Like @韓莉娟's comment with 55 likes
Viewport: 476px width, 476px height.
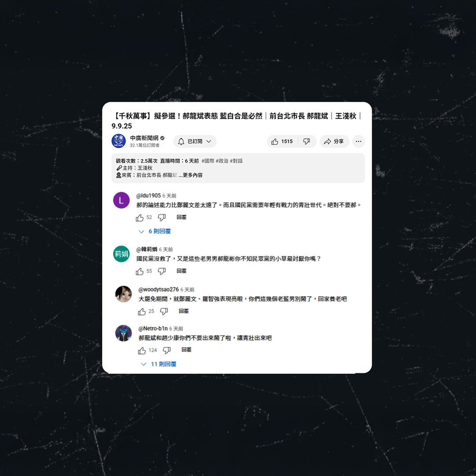coord(140,271)
